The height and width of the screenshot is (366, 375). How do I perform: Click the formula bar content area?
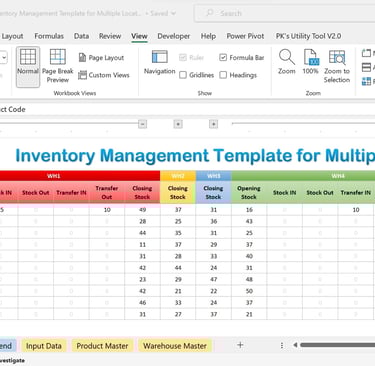click(x=187, y=109)
